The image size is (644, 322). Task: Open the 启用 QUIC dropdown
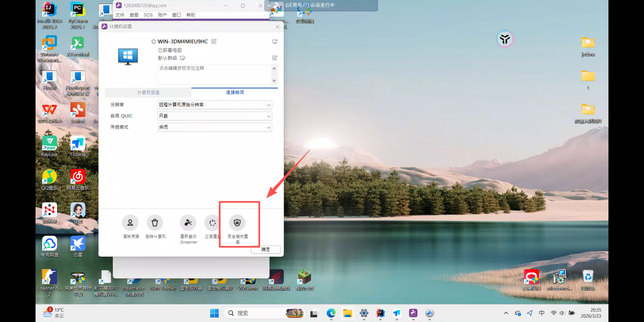[214, 116]
